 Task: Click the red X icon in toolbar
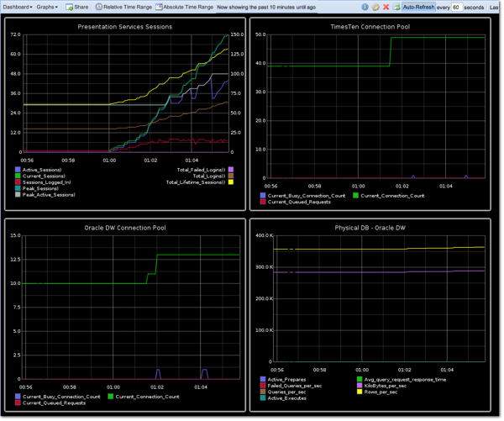pos(386,7)
